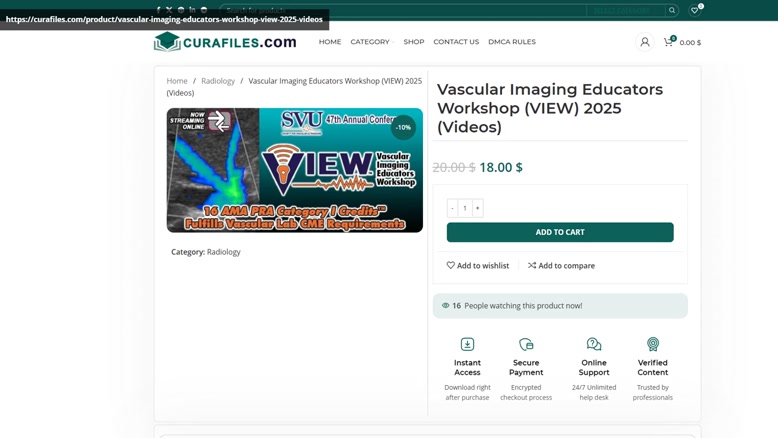Image resolution: width=778 pixels, height=438 pixels.
Task: Open the Radiology breadcrumb link
Action: (x=218, y=81)
